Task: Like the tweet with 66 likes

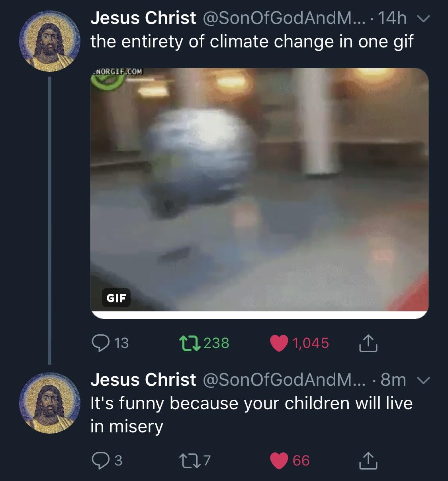Action: point(290,460)
